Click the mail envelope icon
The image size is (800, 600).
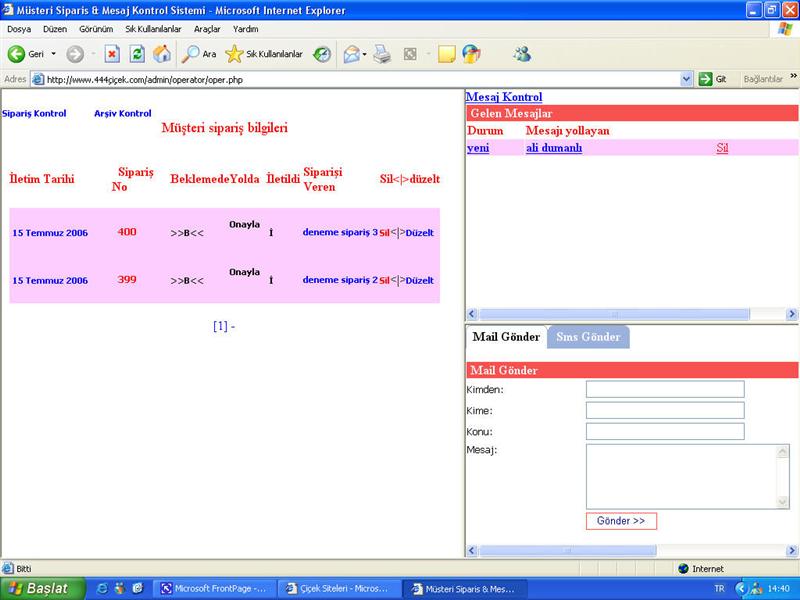pos(352,54)
